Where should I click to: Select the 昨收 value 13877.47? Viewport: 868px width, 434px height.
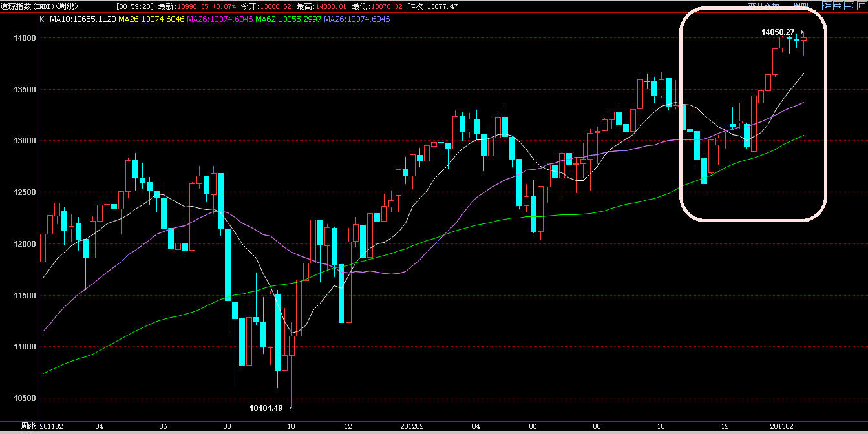[x=441, y=6]
